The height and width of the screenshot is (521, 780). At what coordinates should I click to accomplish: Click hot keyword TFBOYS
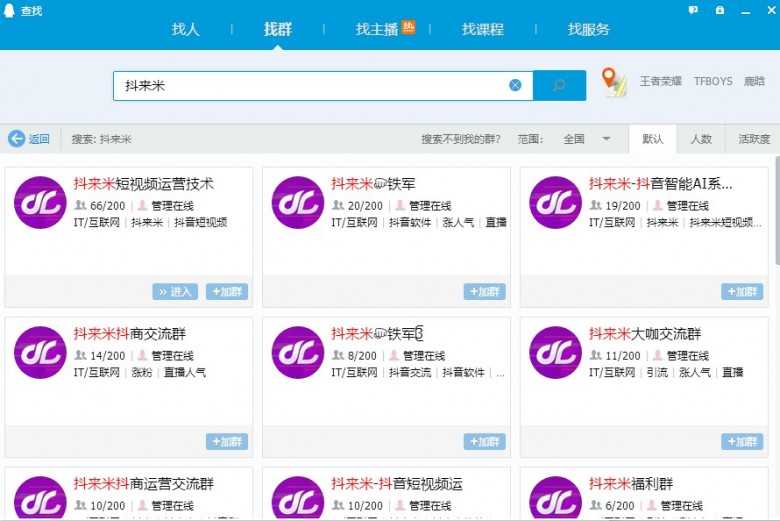tap(713, 81)
